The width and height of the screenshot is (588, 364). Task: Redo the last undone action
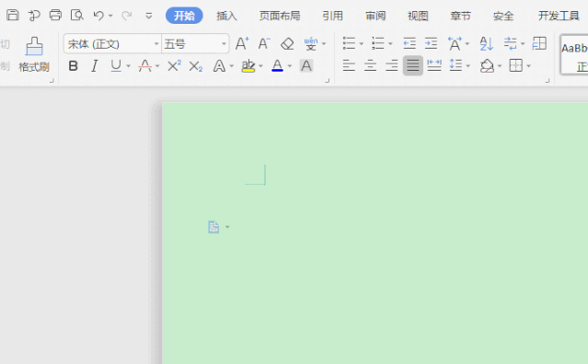[x=127, y=16]
